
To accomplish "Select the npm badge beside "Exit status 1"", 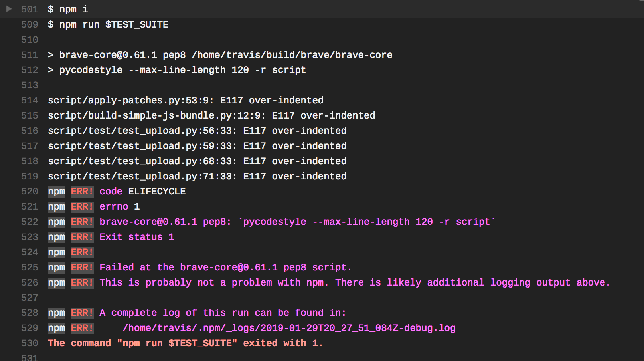I will [56, 237].
